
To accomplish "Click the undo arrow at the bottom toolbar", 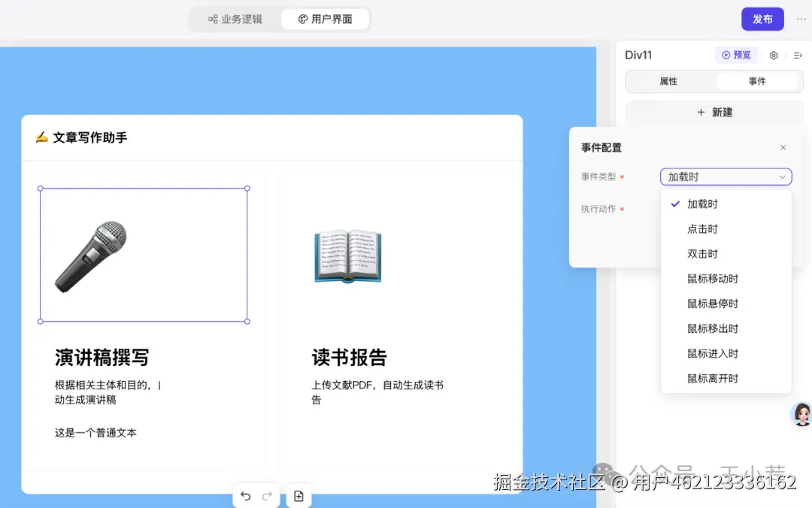I will point(245,496).
